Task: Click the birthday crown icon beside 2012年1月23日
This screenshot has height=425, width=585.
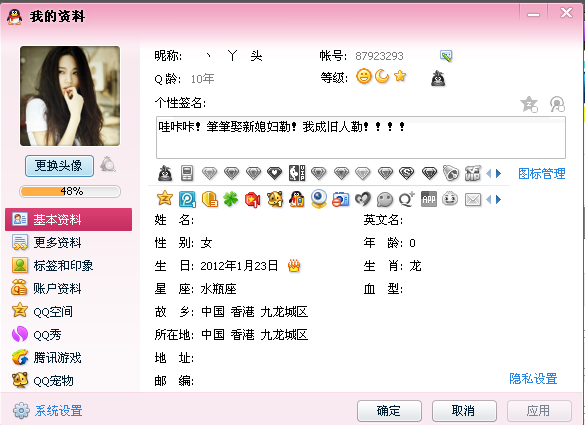Action: pos(294,266)
